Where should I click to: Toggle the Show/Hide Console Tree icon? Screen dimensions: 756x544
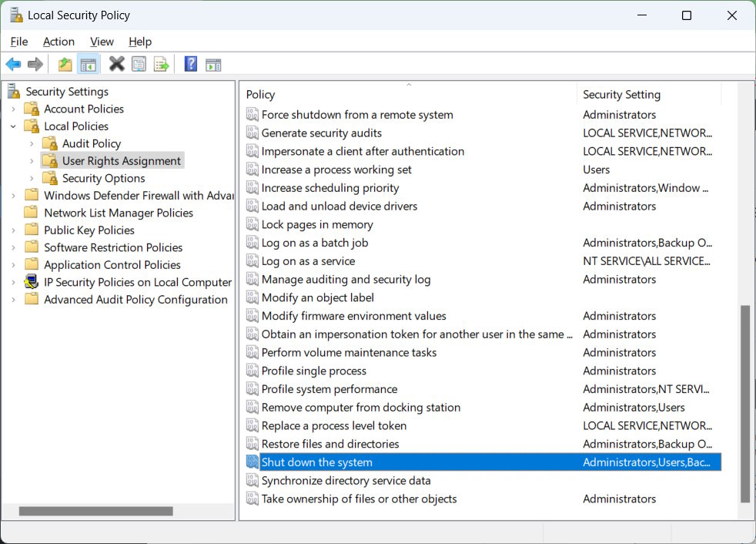pyautogui.click(x=89, y=64)
